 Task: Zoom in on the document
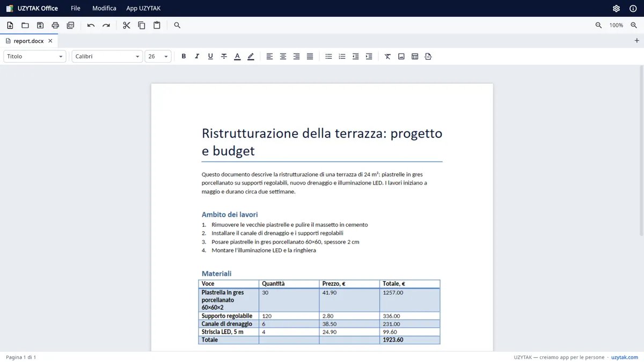click(x=634, y=25)
